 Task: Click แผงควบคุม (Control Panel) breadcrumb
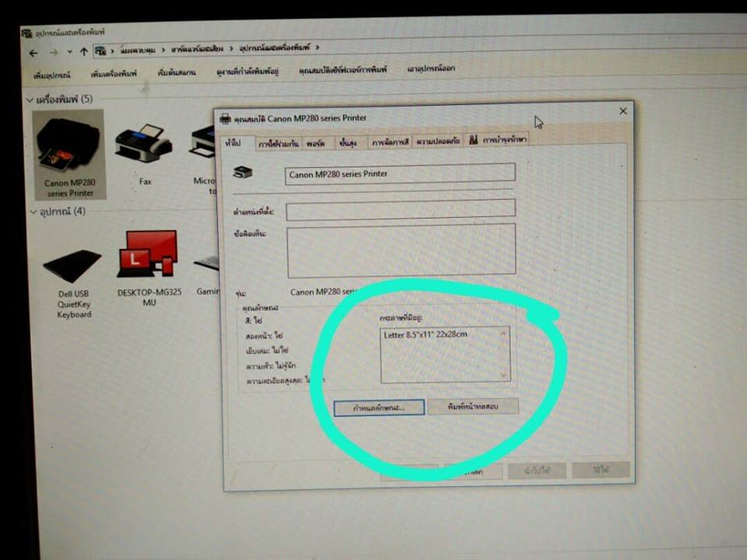coord(138,50)
